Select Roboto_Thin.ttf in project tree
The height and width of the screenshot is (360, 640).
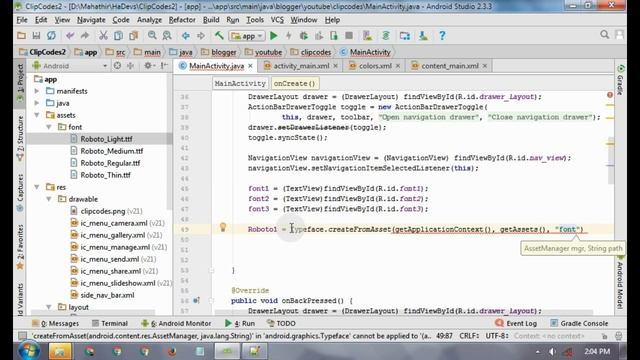(x=105, y=175)
